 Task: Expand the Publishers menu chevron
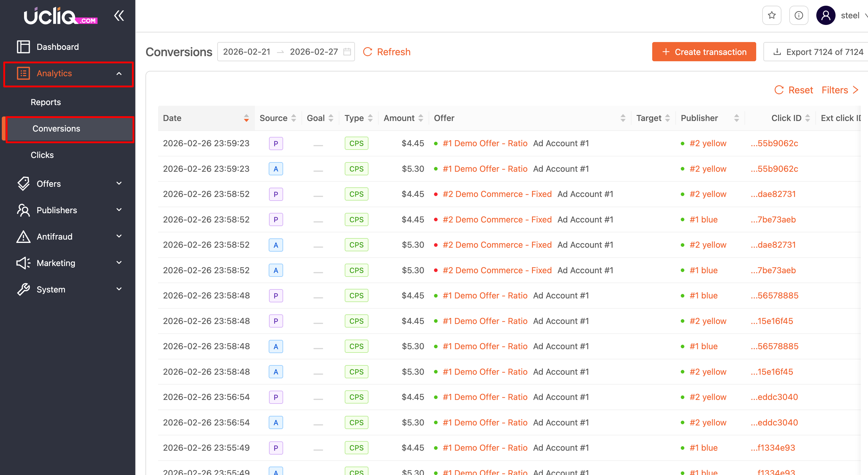[x=119, y=210]
